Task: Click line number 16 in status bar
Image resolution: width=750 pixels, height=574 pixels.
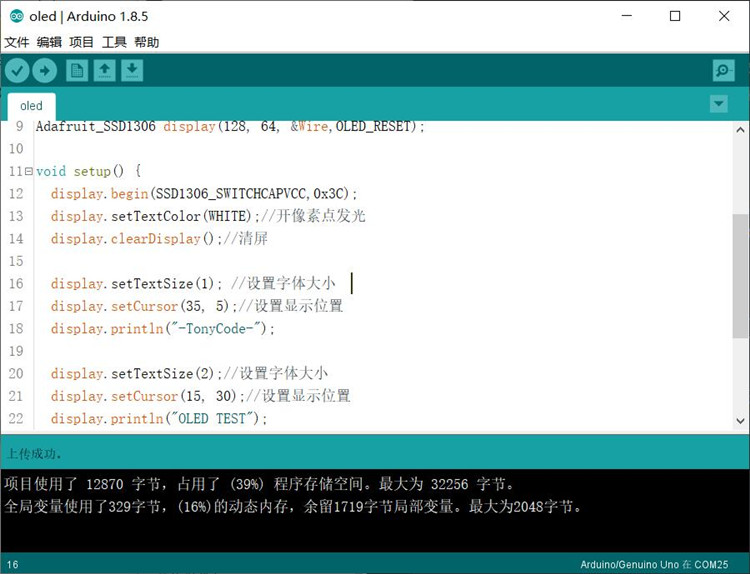Action: [x=13, y=565]
